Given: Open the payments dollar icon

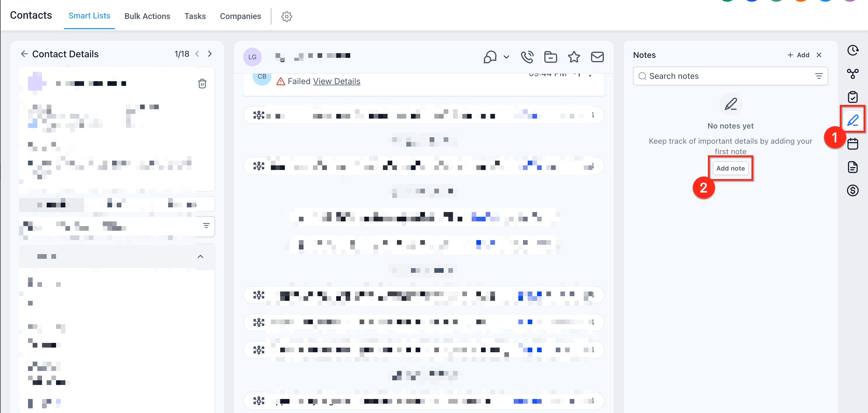Looking at the screenshot, I should [853, 190].
